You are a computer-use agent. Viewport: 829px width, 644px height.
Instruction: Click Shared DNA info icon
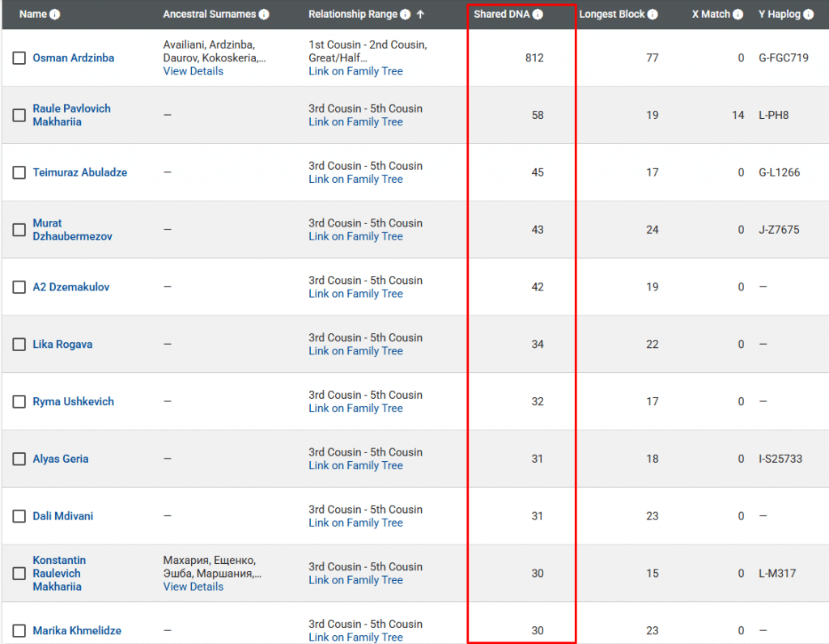coord(538,15)
